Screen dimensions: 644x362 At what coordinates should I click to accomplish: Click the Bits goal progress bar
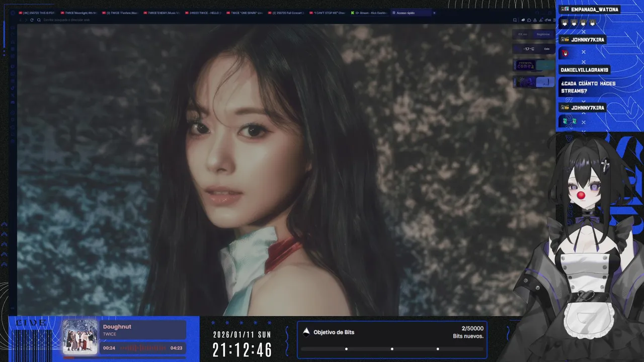(x=392, y=349)
